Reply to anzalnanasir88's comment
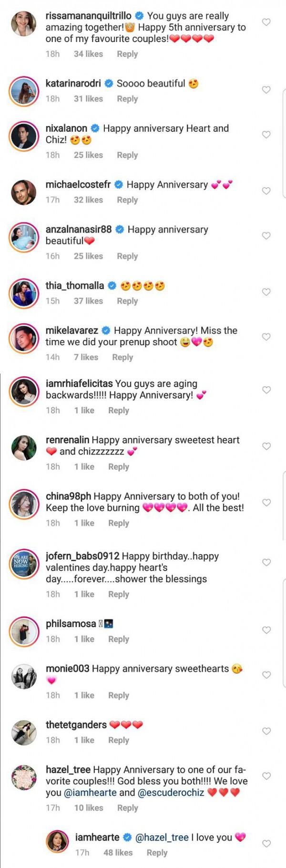This screenshot has height=868, width=286. click(x=127, y=256)
